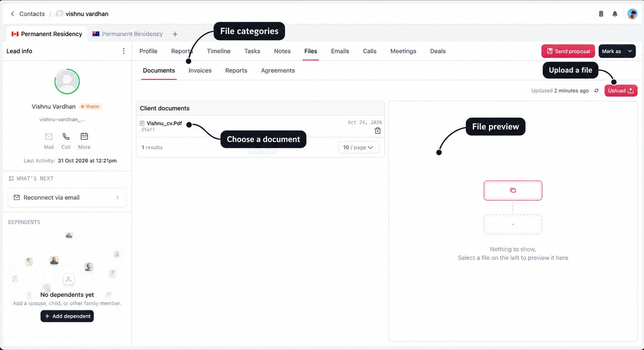Click the mobile device icon in header

pos(601,14)
